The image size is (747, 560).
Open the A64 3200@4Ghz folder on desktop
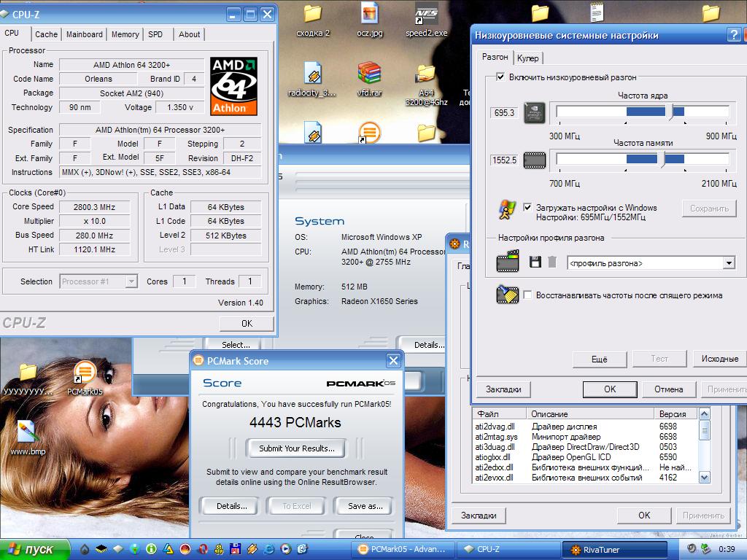(426, 86)
